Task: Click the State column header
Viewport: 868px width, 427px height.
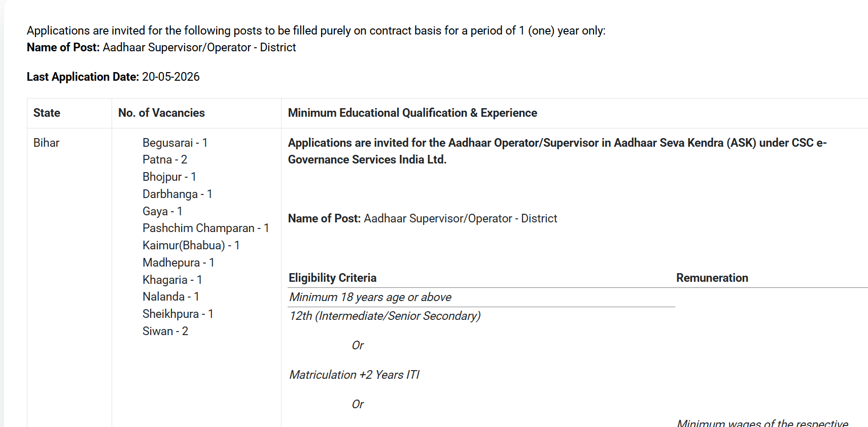Action: 47,113
